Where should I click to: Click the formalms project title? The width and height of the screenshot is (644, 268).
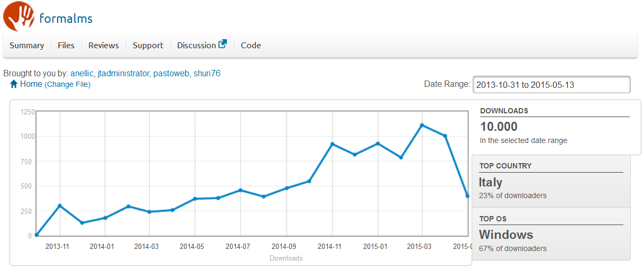(x=66, y=19)
